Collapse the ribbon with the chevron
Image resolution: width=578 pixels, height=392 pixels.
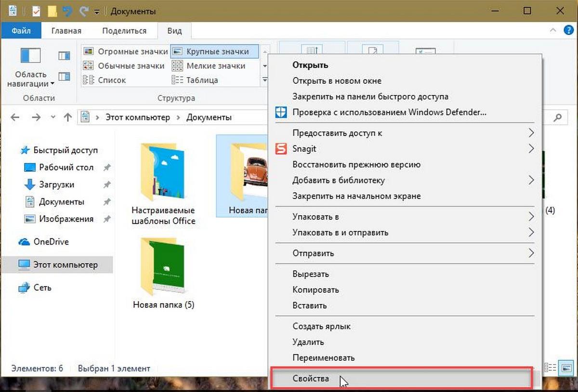coord(553,30)
